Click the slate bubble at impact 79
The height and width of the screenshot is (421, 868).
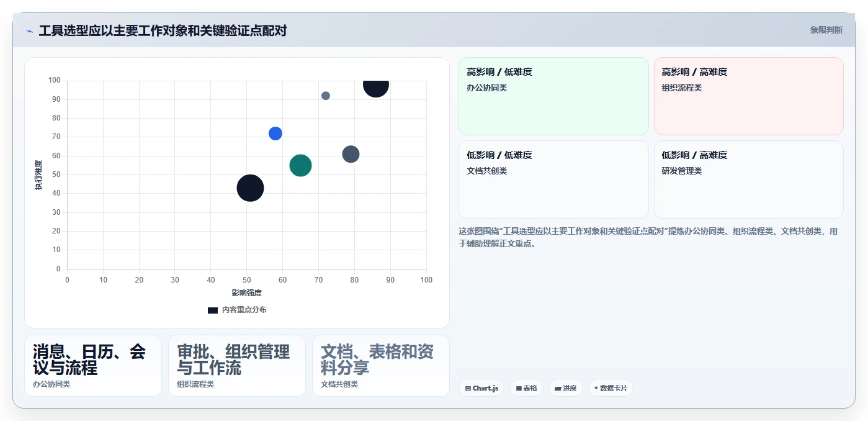pyautogui.click(x=351, y=154)
